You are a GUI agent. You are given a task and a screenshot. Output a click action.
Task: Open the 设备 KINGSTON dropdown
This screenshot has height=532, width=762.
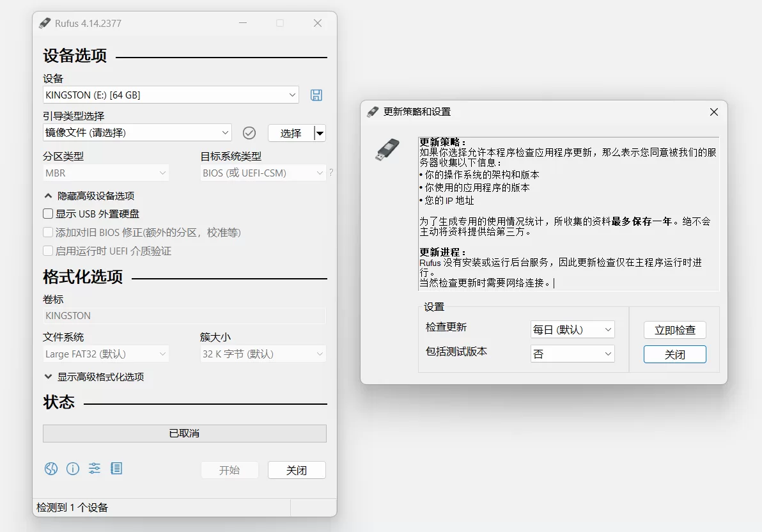pos(171,95)
